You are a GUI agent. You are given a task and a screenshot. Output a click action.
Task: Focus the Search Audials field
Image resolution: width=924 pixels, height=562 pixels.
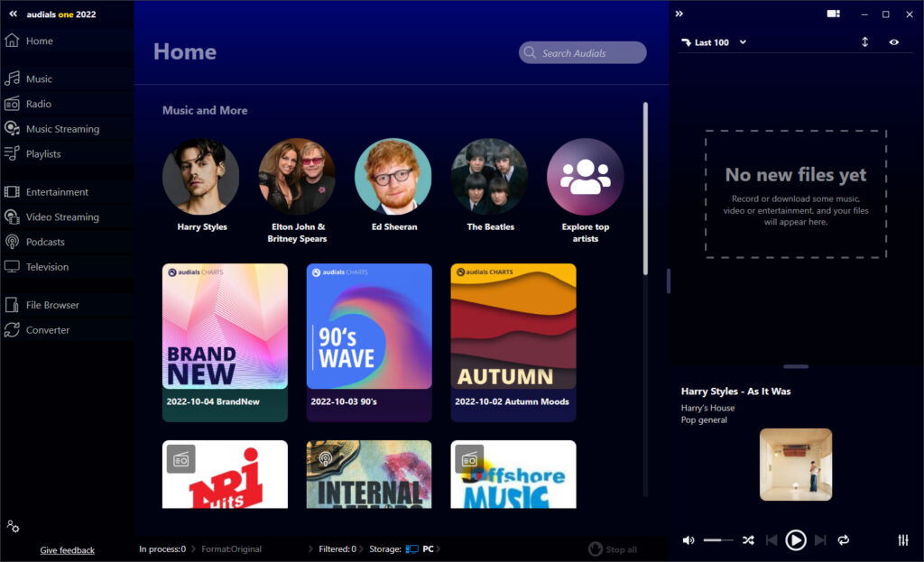click(x=582, y=52)
